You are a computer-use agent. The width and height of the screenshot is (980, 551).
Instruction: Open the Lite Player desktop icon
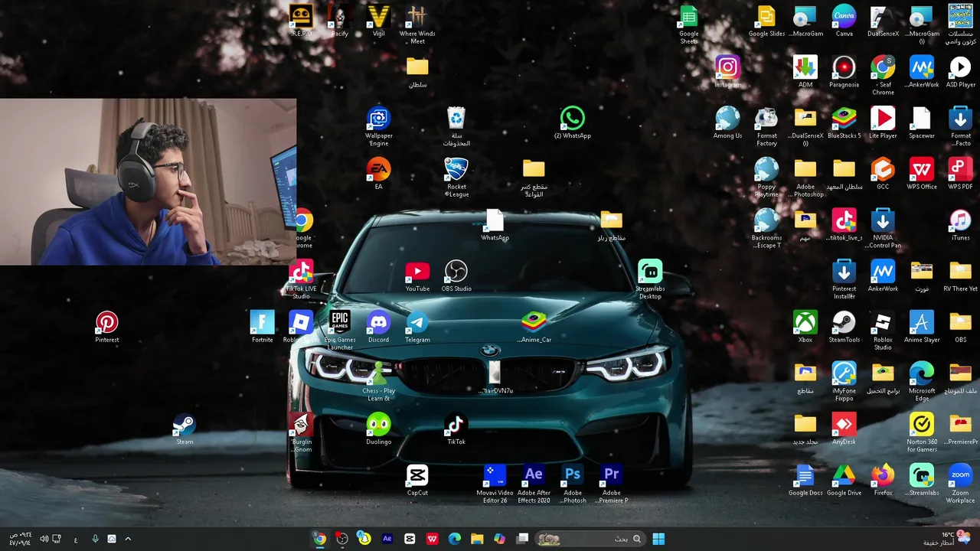(x=883, y=122)
